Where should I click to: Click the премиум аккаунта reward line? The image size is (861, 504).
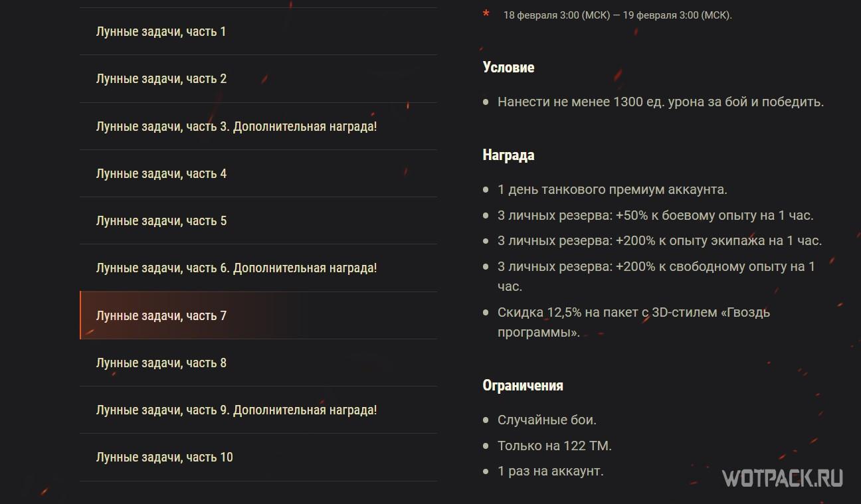(612, 189)
